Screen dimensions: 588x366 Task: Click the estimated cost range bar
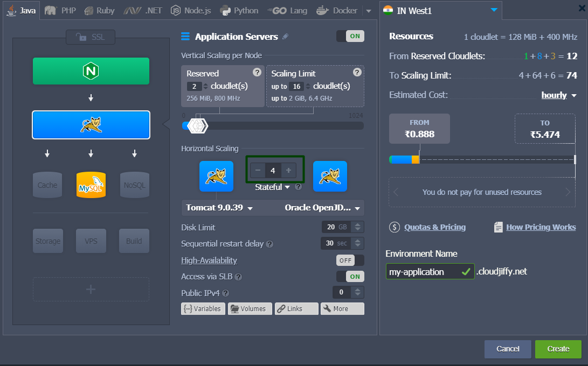pyautogui.click(x=482, y=159)
